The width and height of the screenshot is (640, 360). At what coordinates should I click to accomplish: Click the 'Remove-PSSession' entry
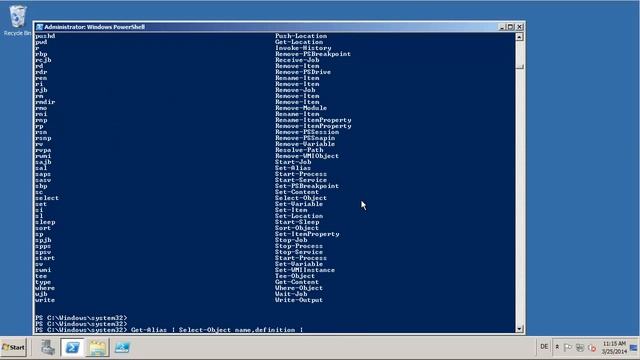pyautogui.click(x=307, y=132)
